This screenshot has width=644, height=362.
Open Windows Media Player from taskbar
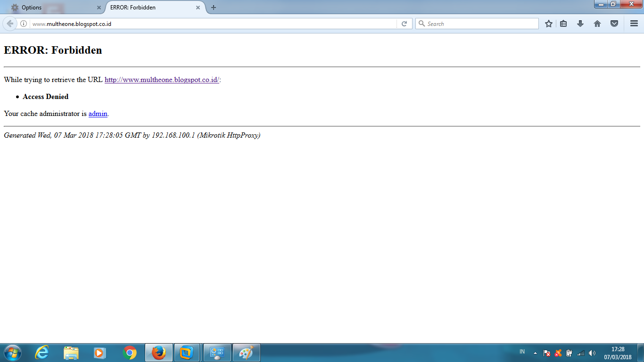(99, 353)
